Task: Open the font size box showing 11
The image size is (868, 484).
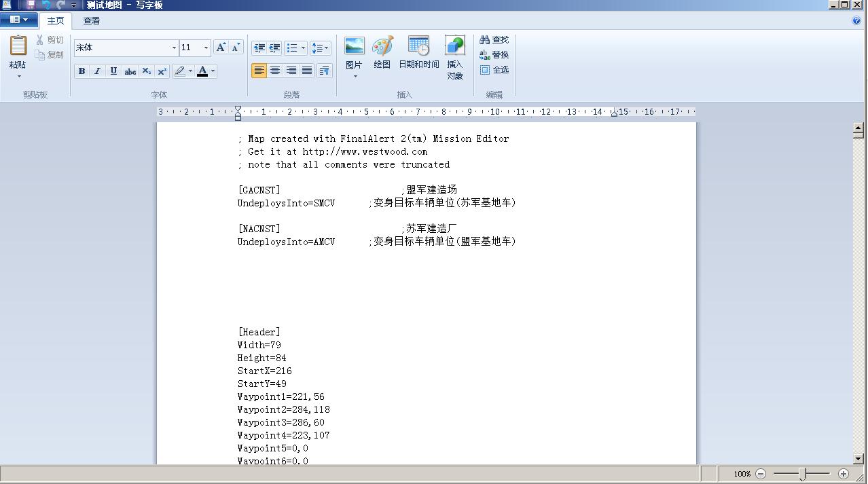Action: tap(194, 48)
